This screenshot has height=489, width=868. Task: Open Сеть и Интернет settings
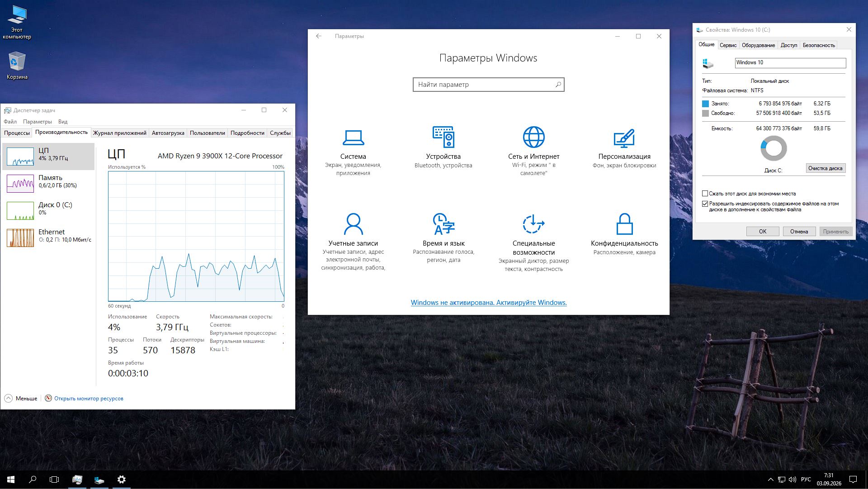533,152
